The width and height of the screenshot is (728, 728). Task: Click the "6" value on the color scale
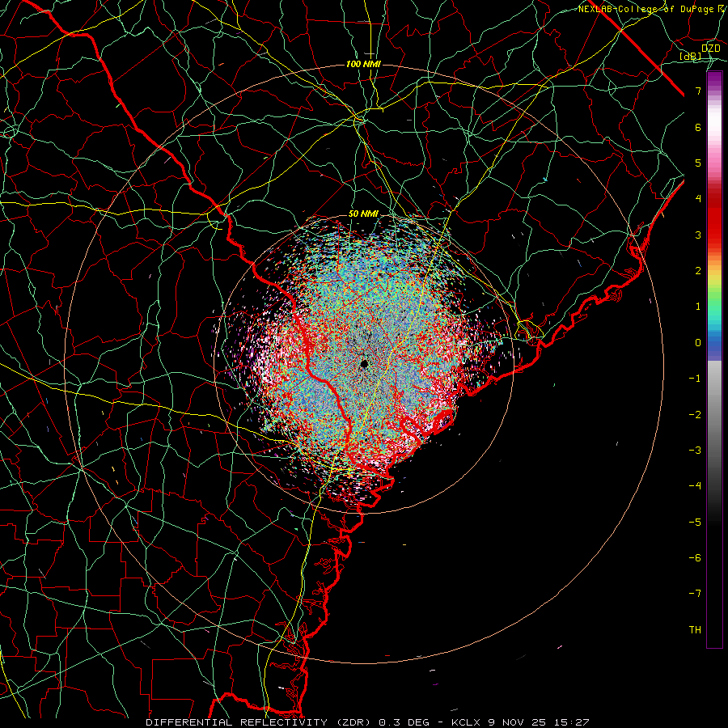click(698, 127)
